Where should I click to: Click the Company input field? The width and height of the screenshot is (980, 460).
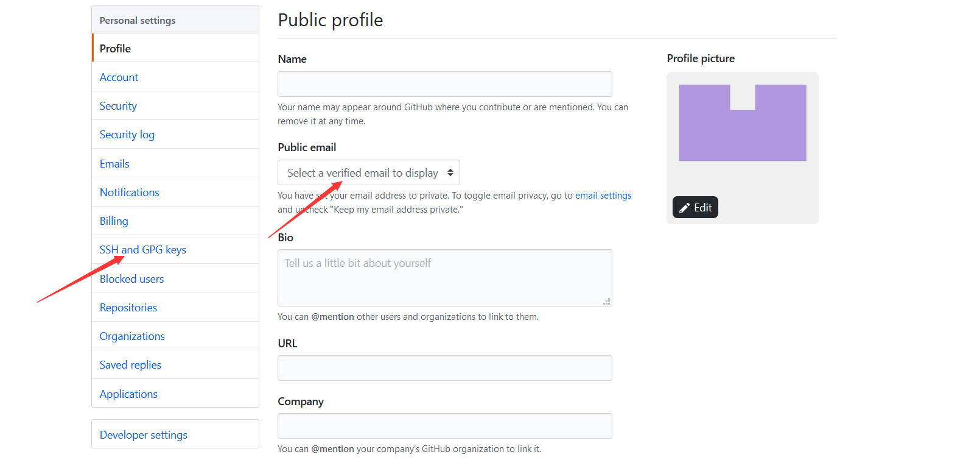click(445, 426)
